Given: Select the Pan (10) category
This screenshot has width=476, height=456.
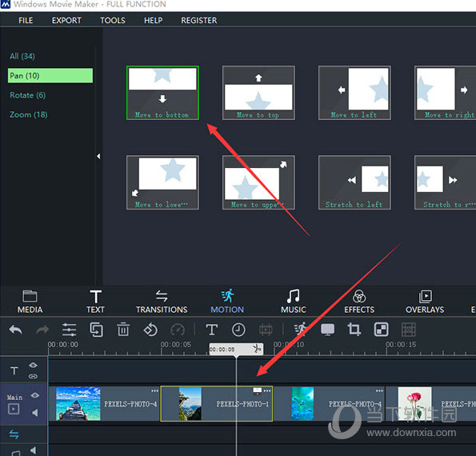Looking at the screenshot, I should 50,75.
